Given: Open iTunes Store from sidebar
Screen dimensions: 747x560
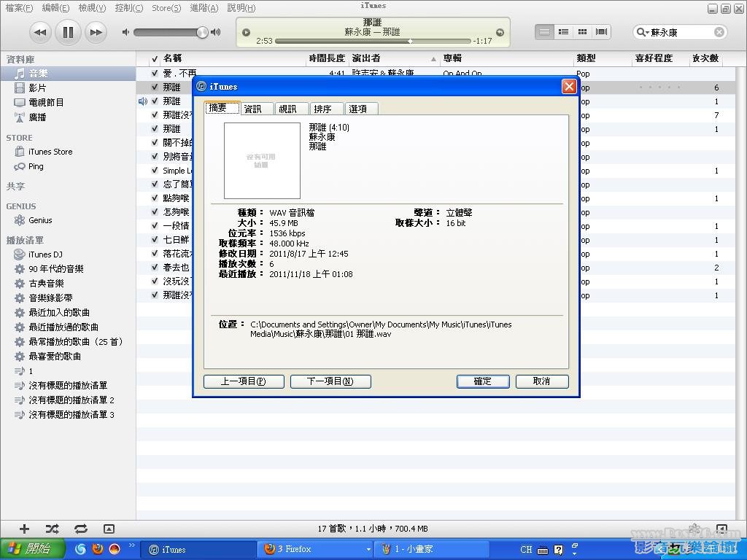Looking at the screenshot, I should point(68,152).
